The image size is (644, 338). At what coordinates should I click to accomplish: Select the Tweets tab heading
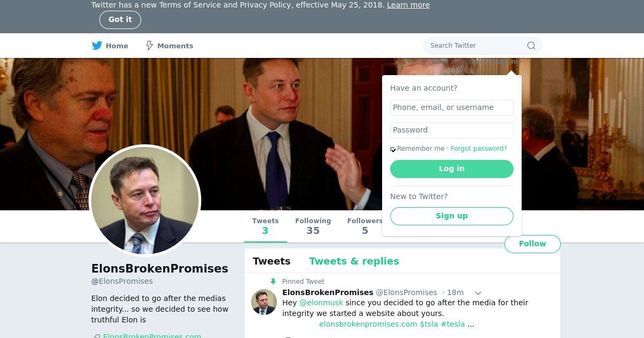[272, 261]
